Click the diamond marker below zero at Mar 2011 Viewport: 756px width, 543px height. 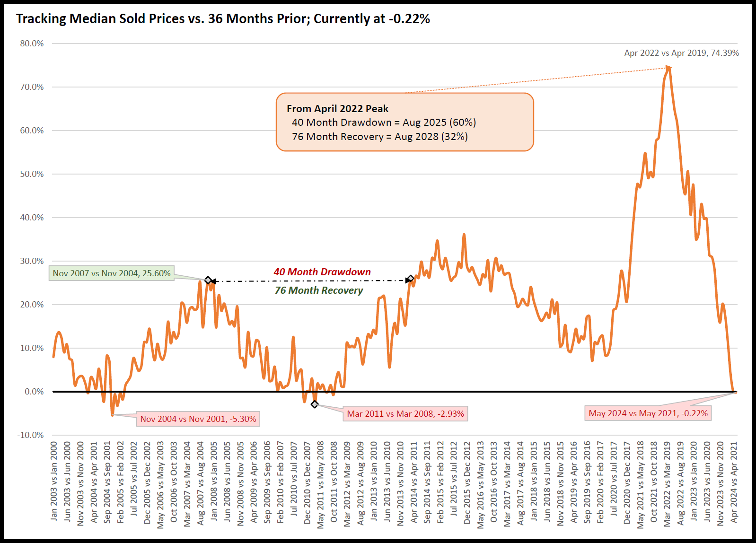point(315,404)
